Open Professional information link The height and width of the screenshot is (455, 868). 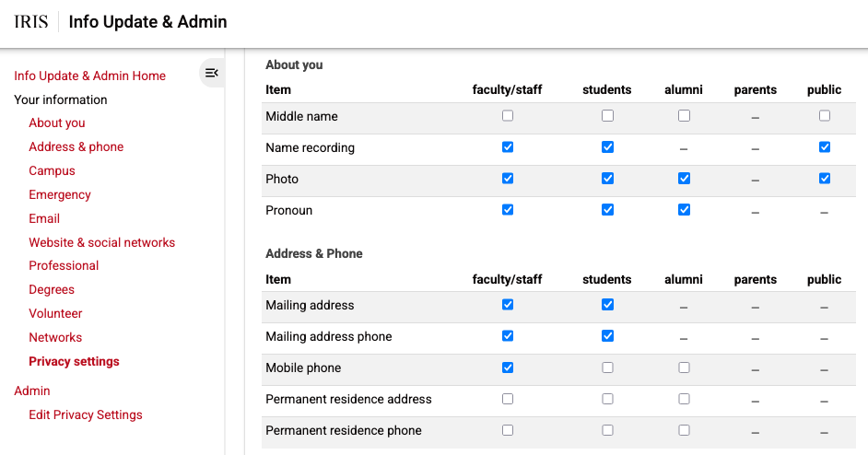click(x=64, y=265)
